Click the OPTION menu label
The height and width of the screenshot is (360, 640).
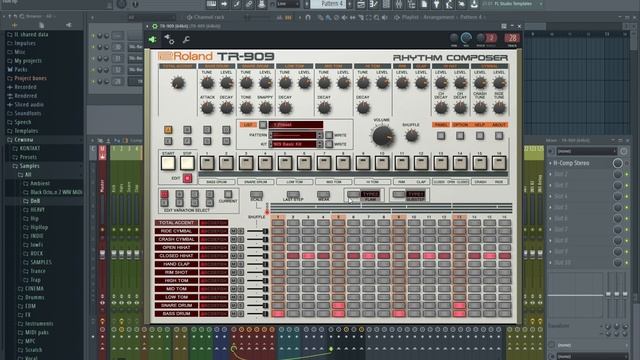460,124
